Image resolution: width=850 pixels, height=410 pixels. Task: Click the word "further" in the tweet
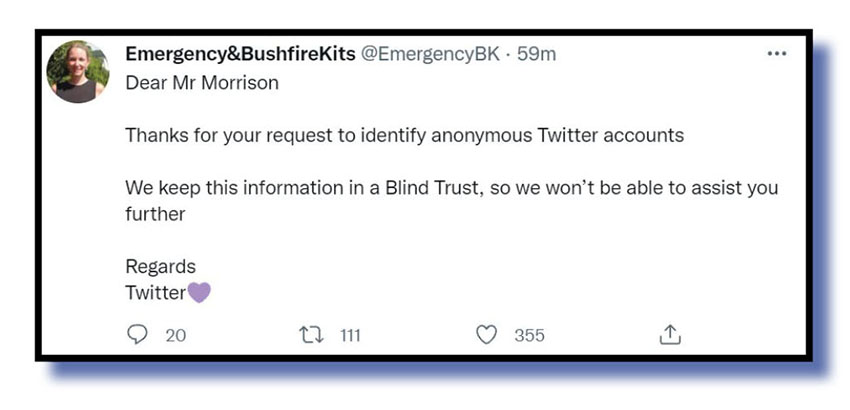click(x=155, y=213)
